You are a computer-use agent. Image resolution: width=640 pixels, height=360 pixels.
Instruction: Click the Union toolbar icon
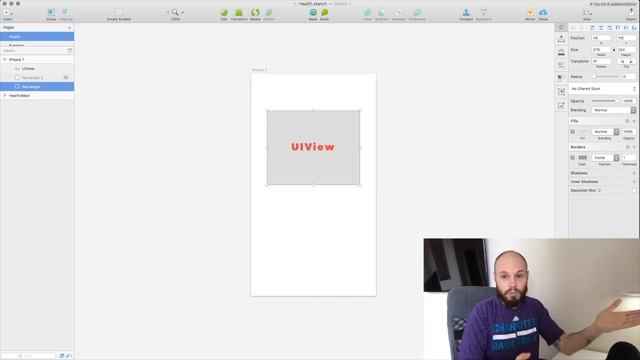tap(367, 12)
